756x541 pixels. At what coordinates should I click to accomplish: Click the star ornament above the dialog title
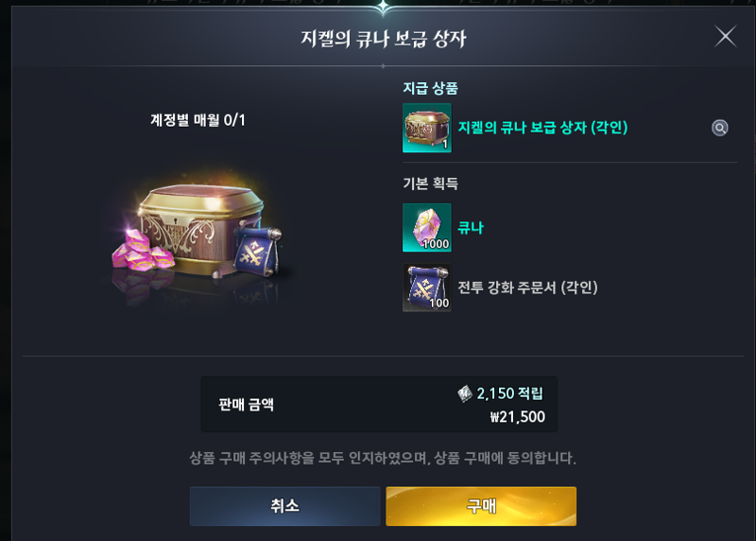(383, 8)
